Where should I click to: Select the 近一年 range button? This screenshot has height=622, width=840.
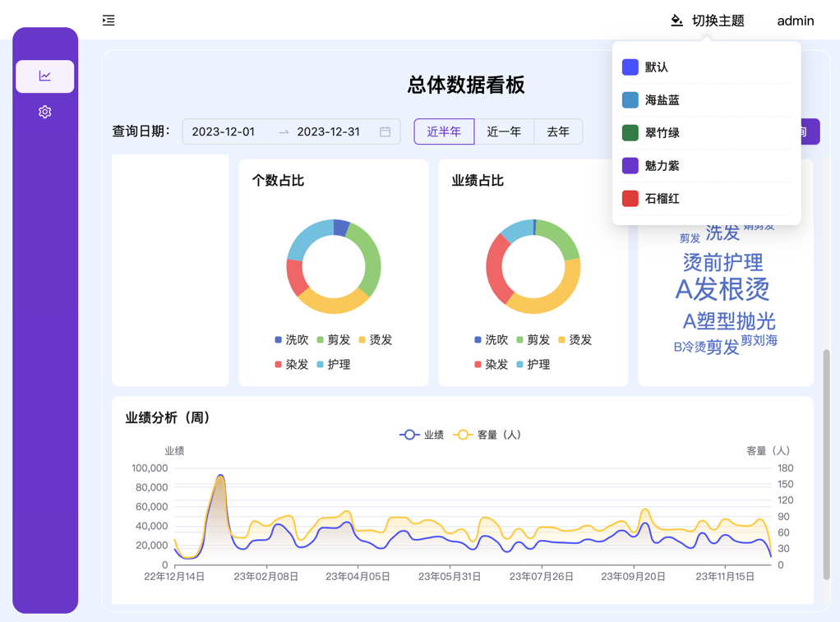(x=504, y=131)
